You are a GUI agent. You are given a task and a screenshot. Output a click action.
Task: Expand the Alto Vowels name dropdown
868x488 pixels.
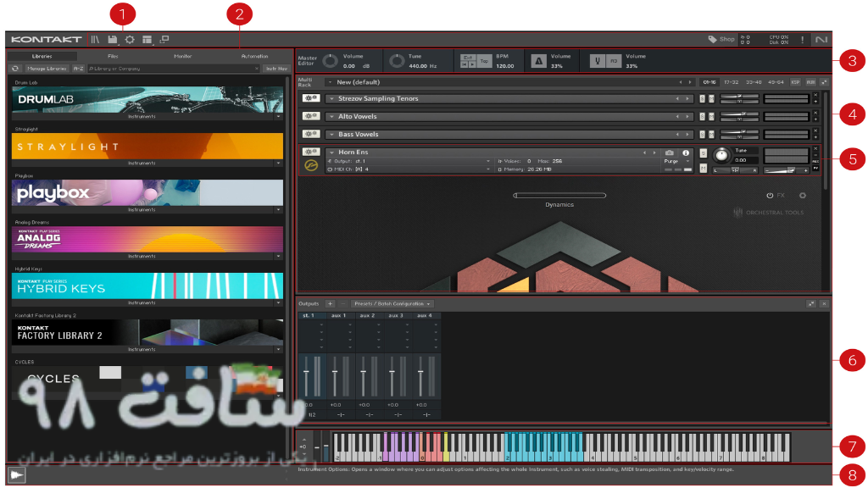pos(331,116)
